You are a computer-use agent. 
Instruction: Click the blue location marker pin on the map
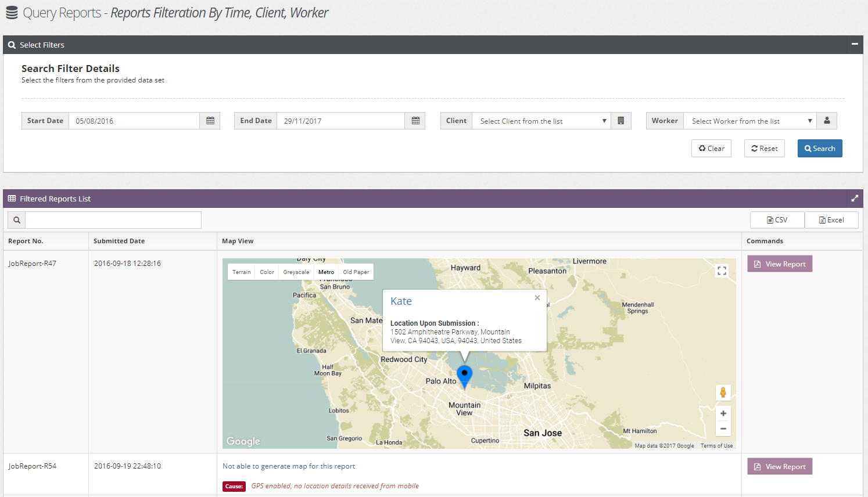click(464, 377)
